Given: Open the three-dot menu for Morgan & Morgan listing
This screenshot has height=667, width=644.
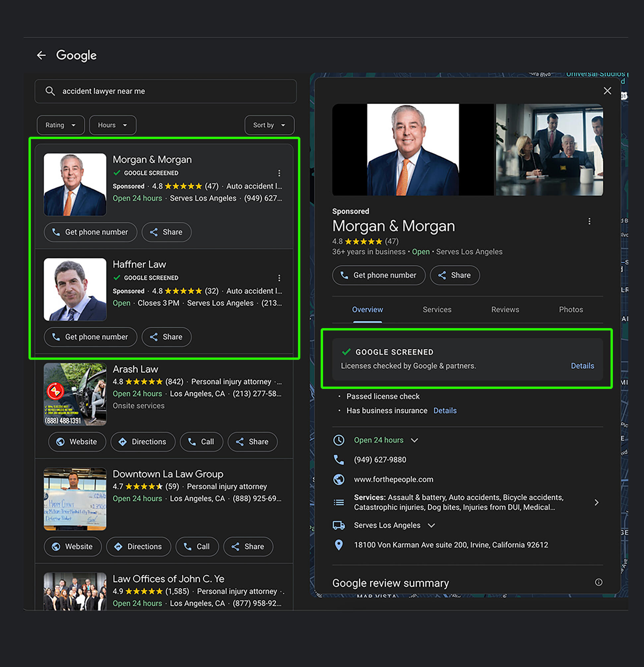Looking at the screenshot, I should tap(279, 173).
